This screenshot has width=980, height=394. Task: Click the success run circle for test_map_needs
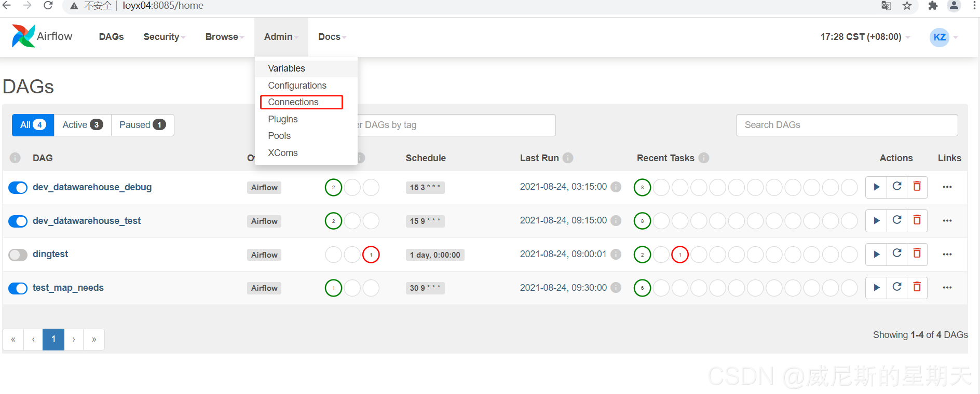pyautogui.click(x=333, y=288)
